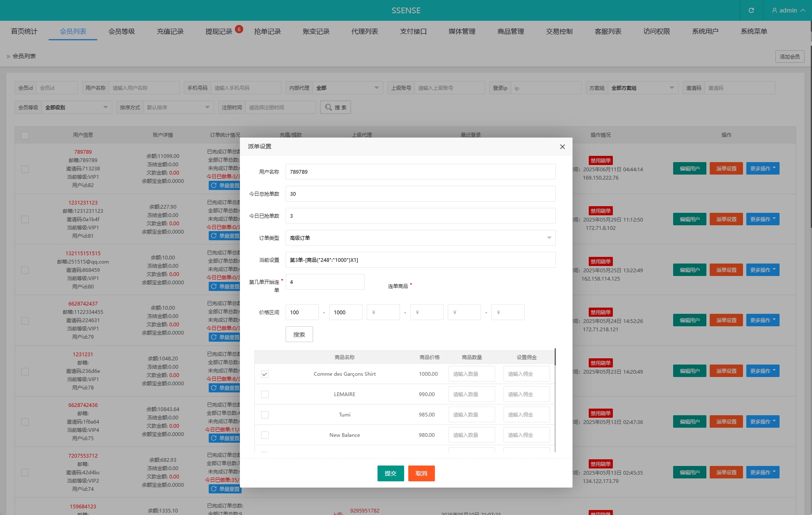The image size is (812, 515).
Task: Check the LEMAIRE product checkbox
Action: (264, 394)
